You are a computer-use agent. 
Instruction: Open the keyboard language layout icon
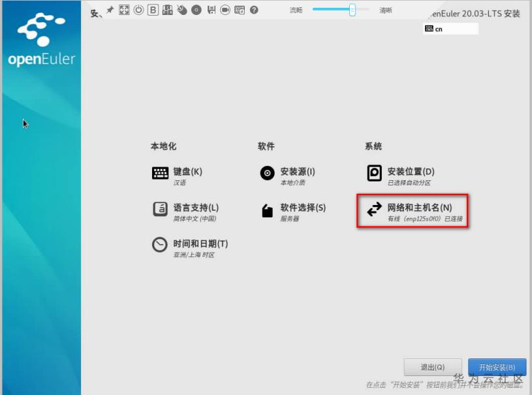[167, 10]
